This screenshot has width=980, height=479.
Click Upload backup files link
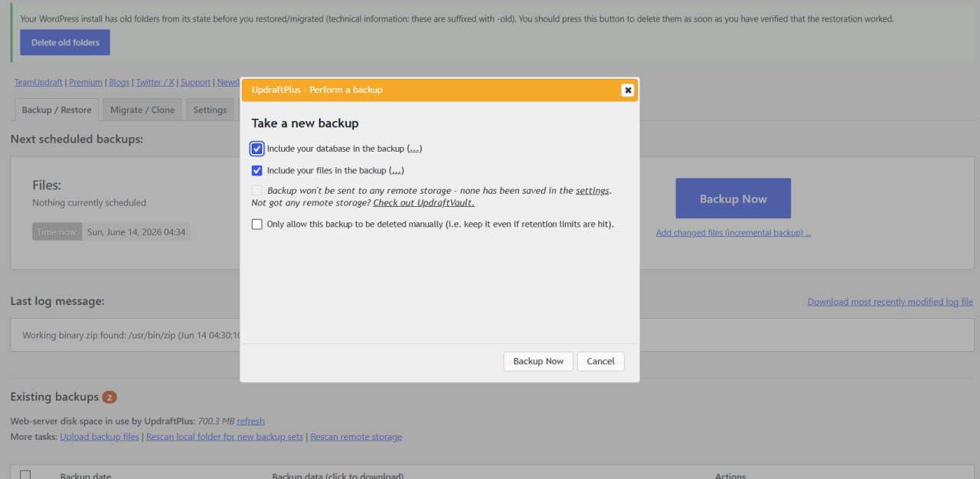coord(100,437)
